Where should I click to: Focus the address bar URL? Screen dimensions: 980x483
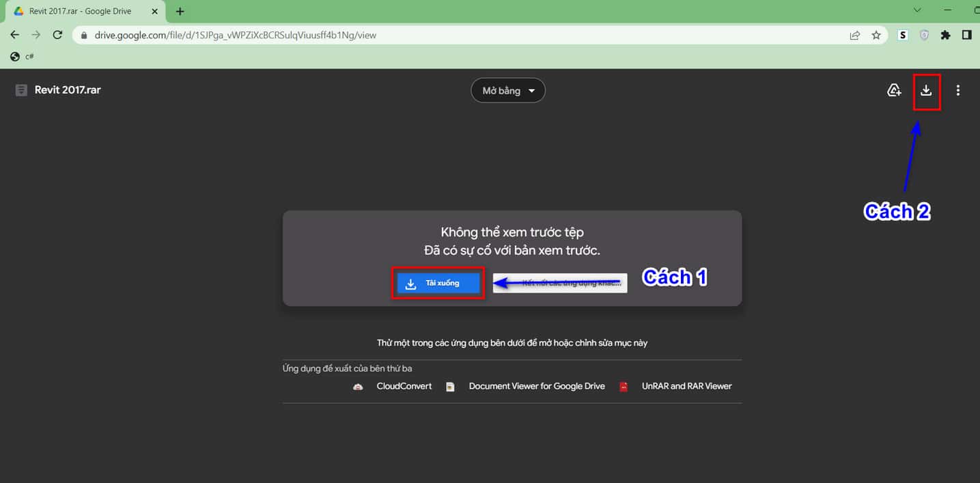point(234,36)
